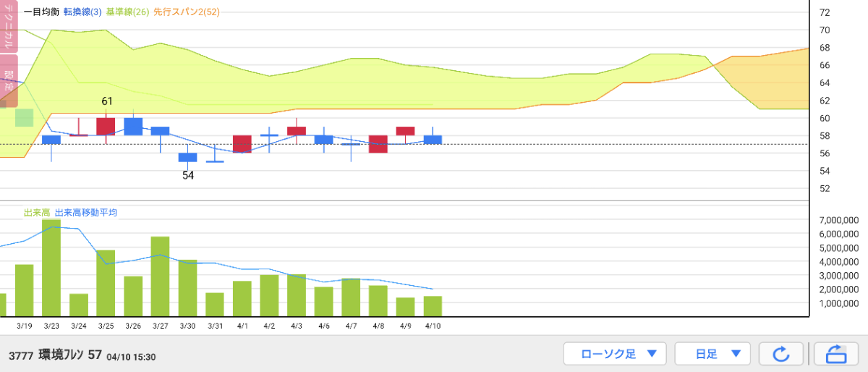Click the 出来高移動平均 legend label
The height and width of the screenshot is (372, 868).
tap(86, 213)
